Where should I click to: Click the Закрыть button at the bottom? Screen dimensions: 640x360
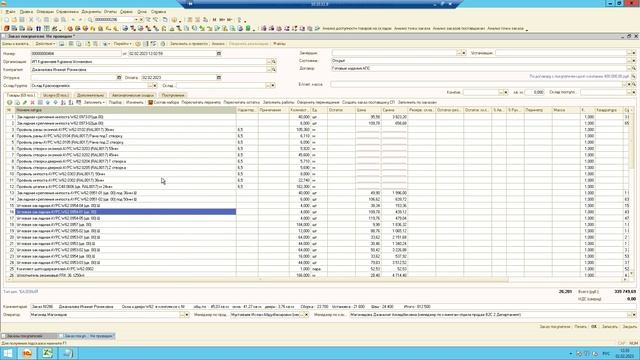click(629, 327)
